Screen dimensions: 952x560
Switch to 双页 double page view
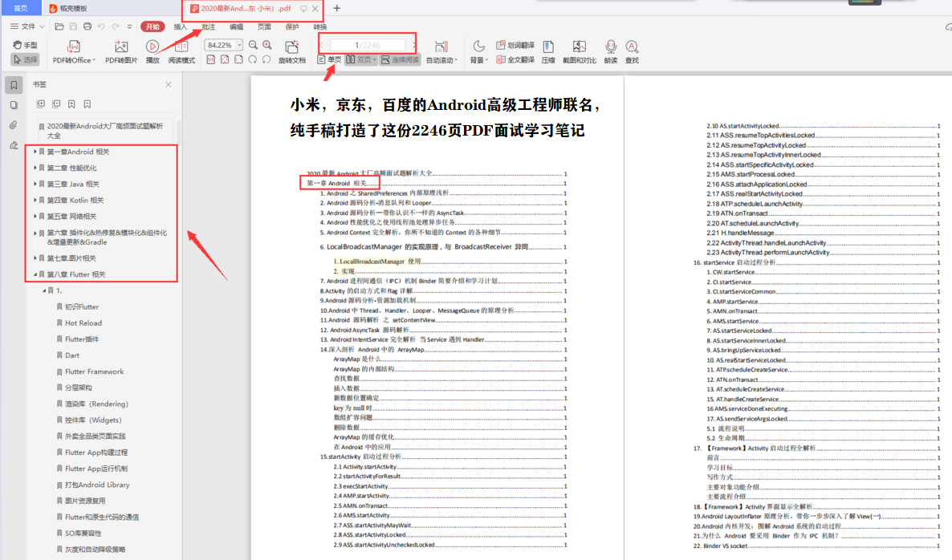[361, 59]
